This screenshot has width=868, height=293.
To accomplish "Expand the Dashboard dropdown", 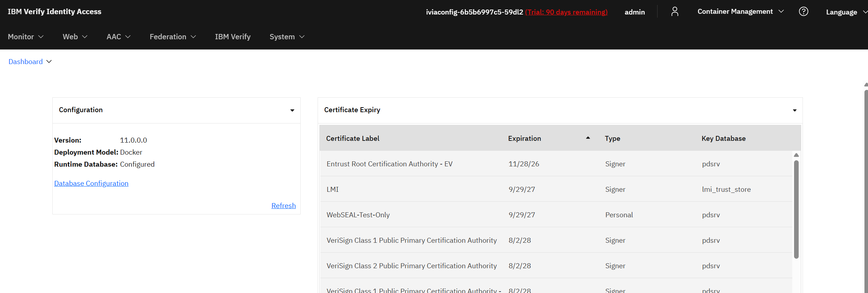I will pos(30,62).
